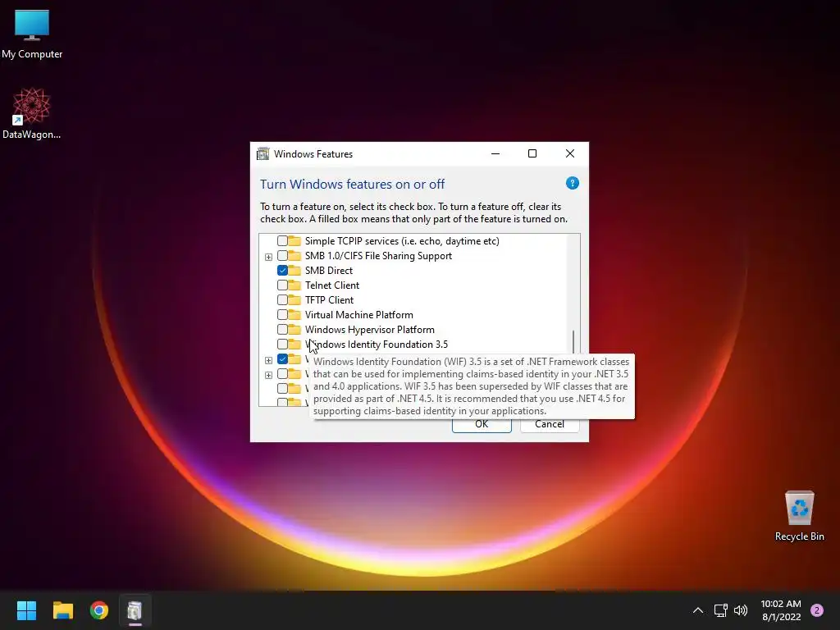Open network status tray icon
Viewport: 840px width, 630px height.
[x=720, y=610]
